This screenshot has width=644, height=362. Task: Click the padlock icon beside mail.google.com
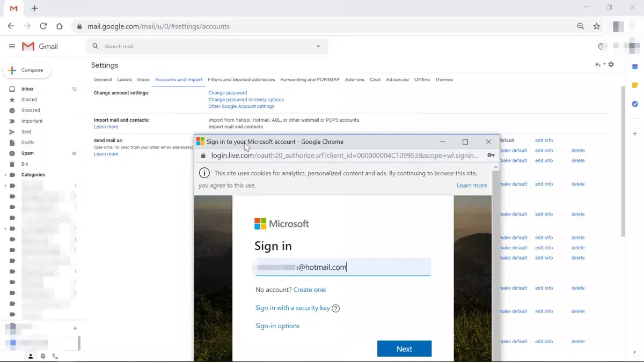79,26
